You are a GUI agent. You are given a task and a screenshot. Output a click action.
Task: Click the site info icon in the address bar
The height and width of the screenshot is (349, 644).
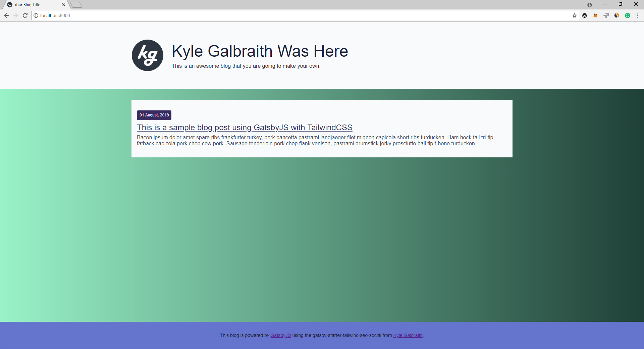click(36, 15)
